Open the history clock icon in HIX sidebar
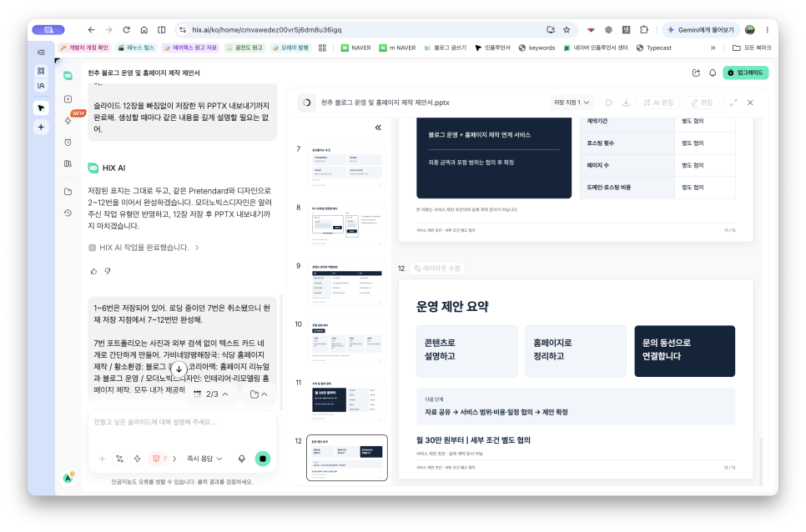806x532 pixels. 68,213
